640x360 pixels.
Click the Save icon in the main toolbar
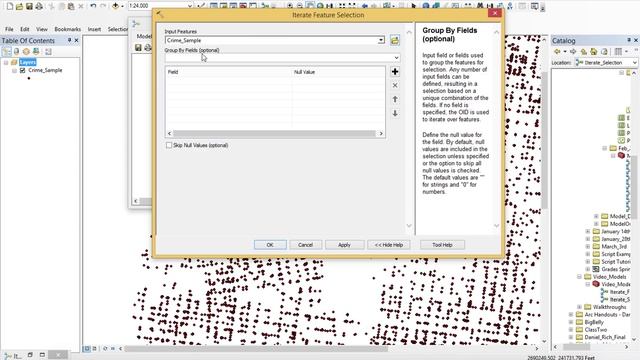point(29,6)
